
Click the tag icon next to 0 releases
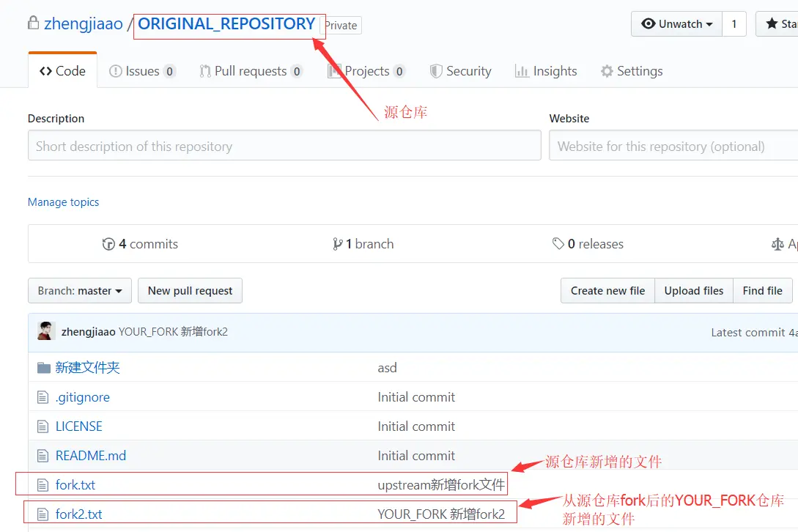(558, 243)
